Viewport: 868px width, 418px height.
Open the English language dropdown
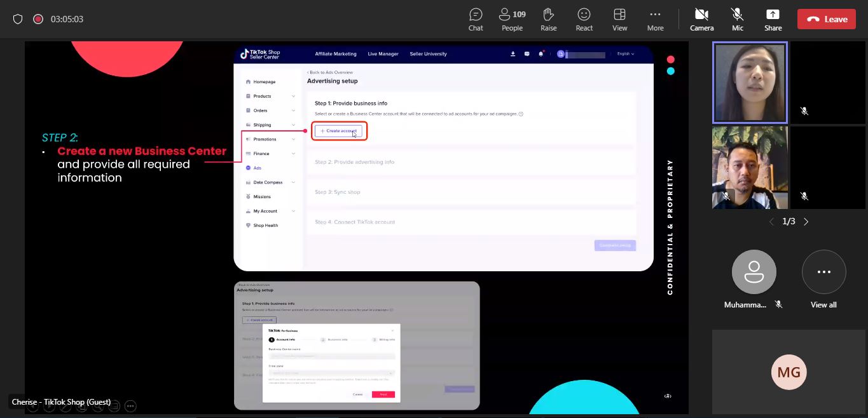coord(626,54)
